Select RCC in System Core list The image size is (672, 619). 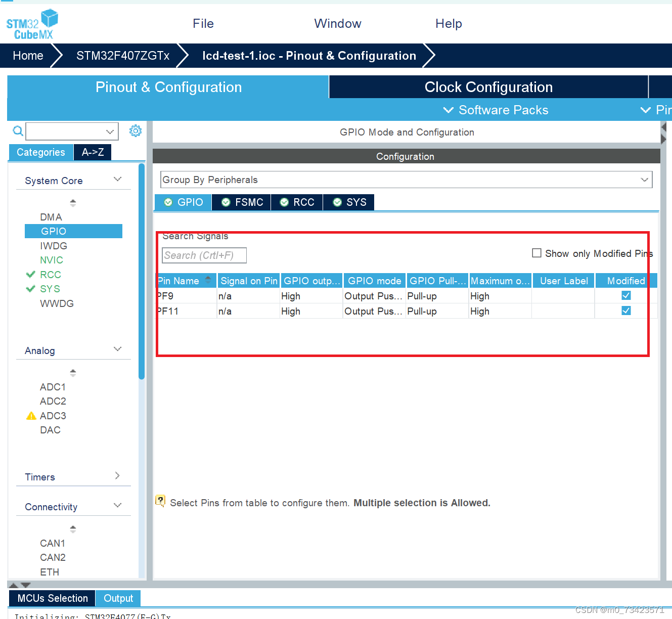pyautogui.click(x=51, y=275)
